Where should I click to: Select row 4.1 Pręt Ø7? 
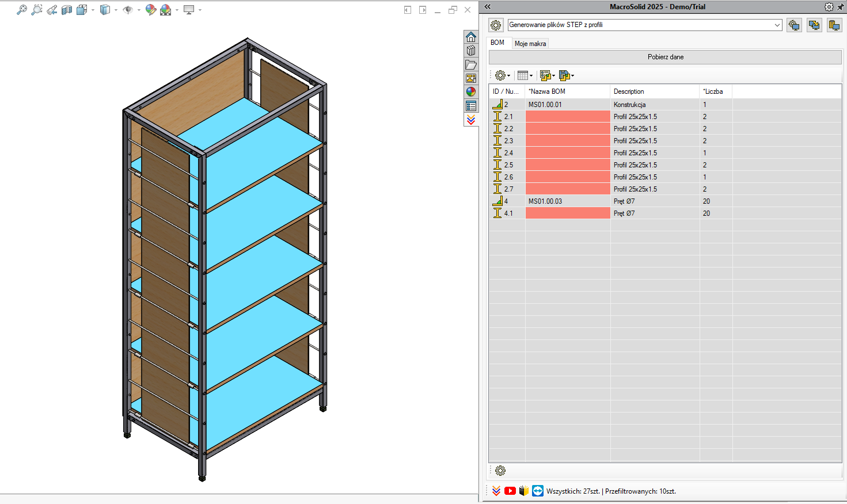click(x=665, y=213)
